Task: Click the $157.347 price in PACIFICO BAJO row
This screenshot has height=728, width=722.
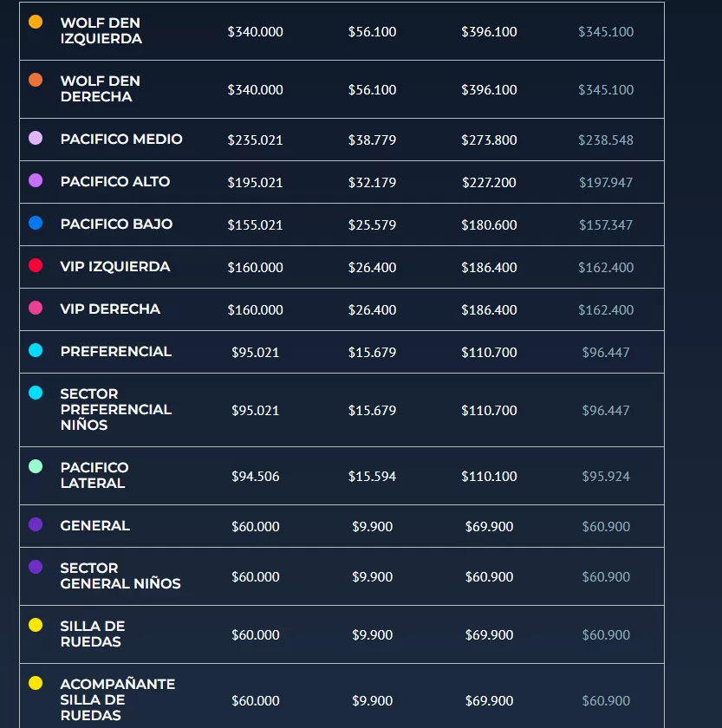Action: pyautogui.click(x=606, y=224)
